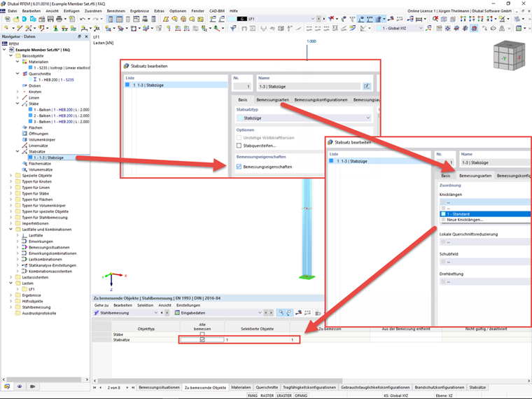Click the Undo arrow icon
532x399 pixels.
(x=83, y=19)
